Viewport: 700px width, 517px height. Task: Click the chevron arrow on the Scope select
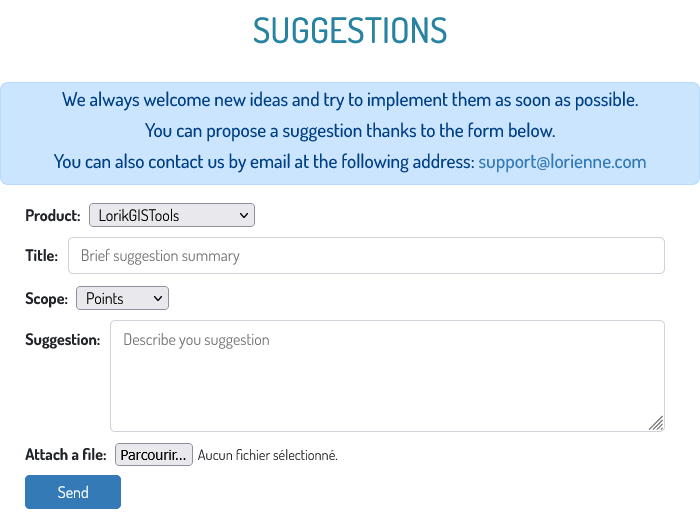[158, 298]
